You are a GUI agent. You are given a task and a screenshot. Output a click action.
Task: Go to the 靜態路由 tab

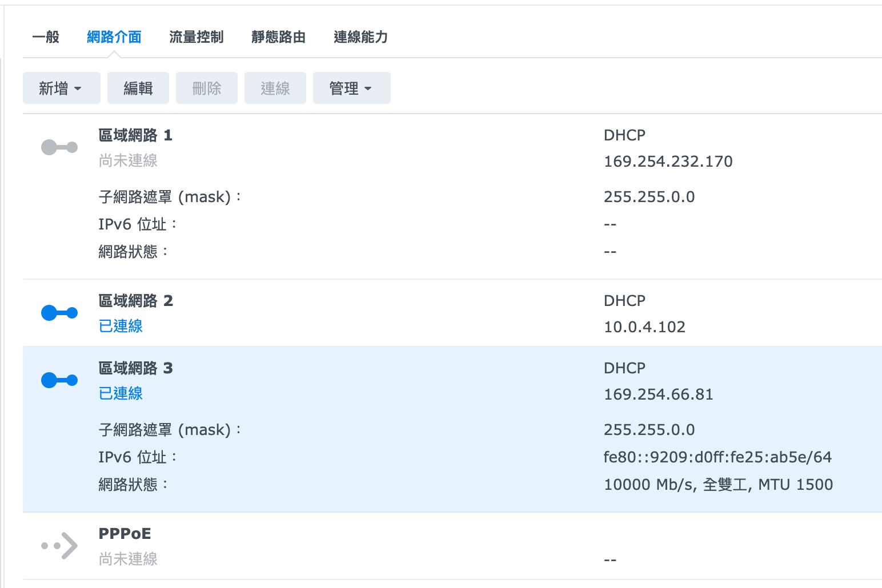tap(278, 37)
